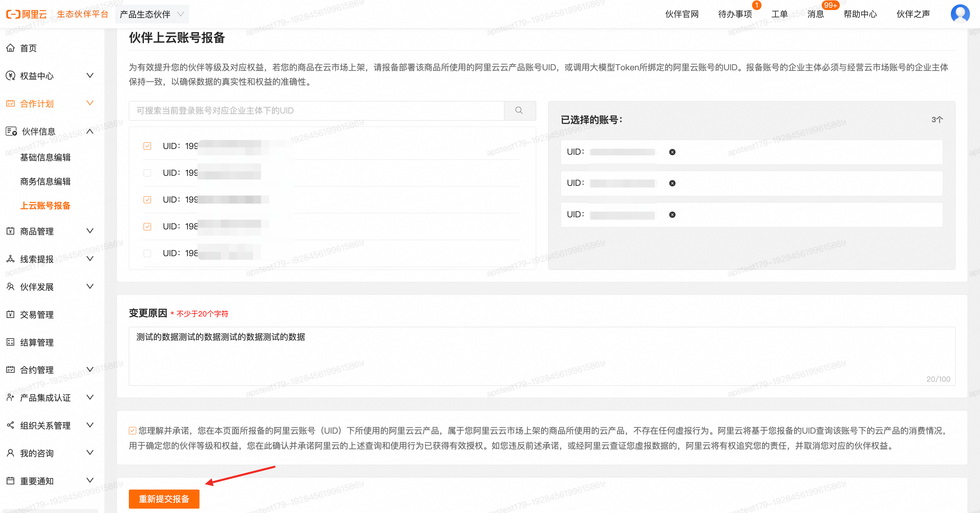The image size is (980, 513).
Task: Open 交易管理 in sidebar
Action: 37,314
